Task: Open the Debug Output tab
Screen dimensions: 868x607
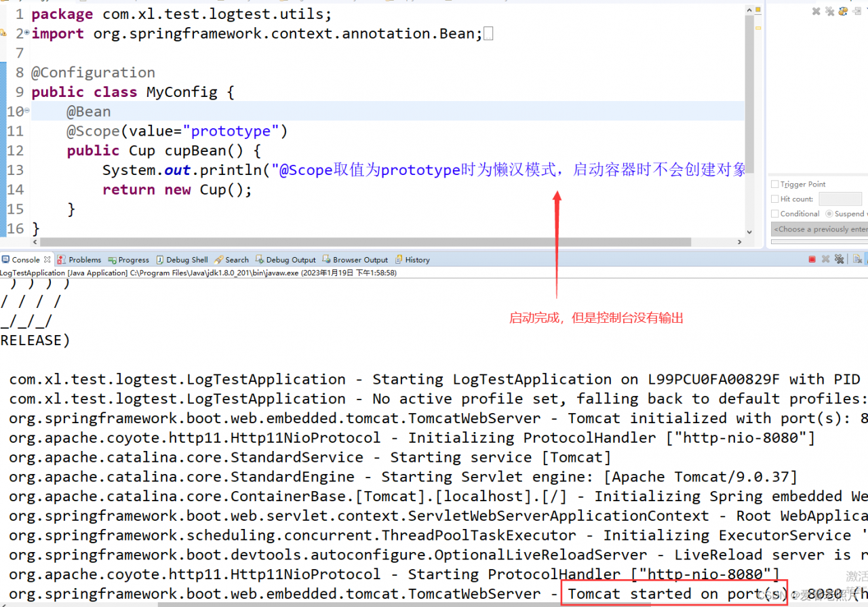Action: (285, 260)
